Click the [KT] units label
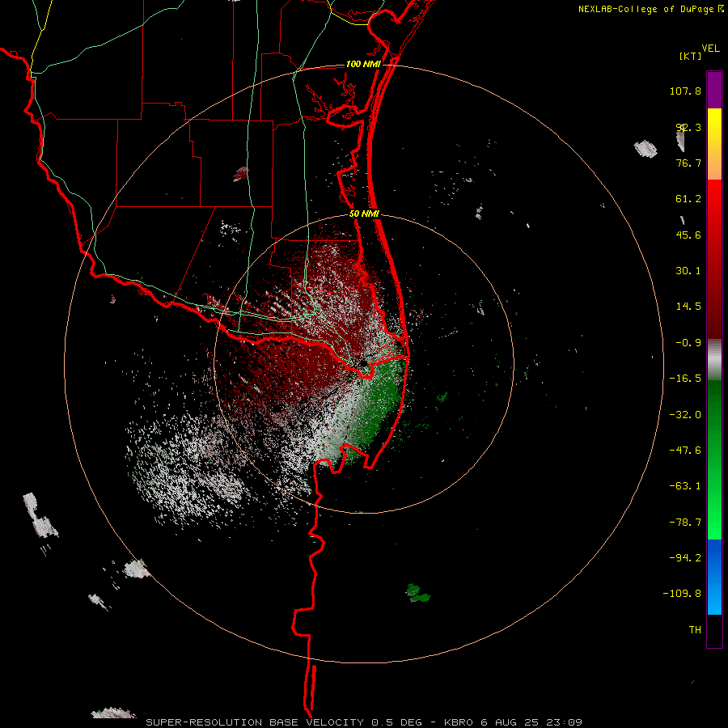Image resolution: width=728 pixels, height=728 pixels. point(691,56)
